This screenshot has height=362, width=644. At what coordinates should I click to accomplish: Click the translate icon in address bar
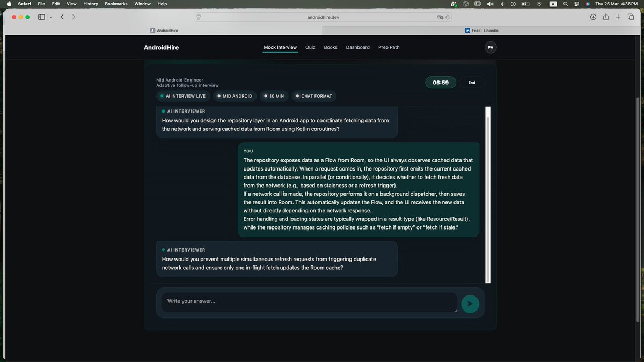(440, 17)
